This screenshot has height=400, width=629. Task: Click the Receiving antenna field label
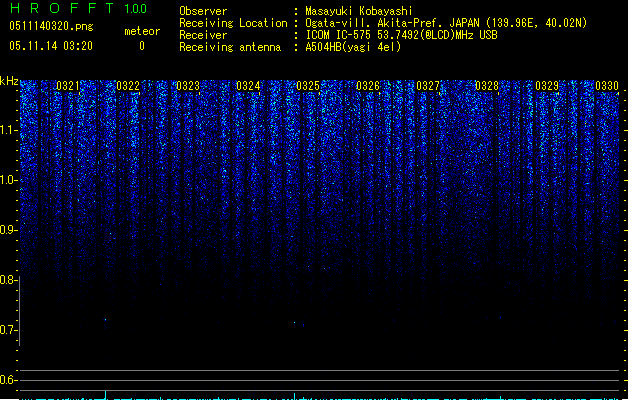tap(230, 47)
